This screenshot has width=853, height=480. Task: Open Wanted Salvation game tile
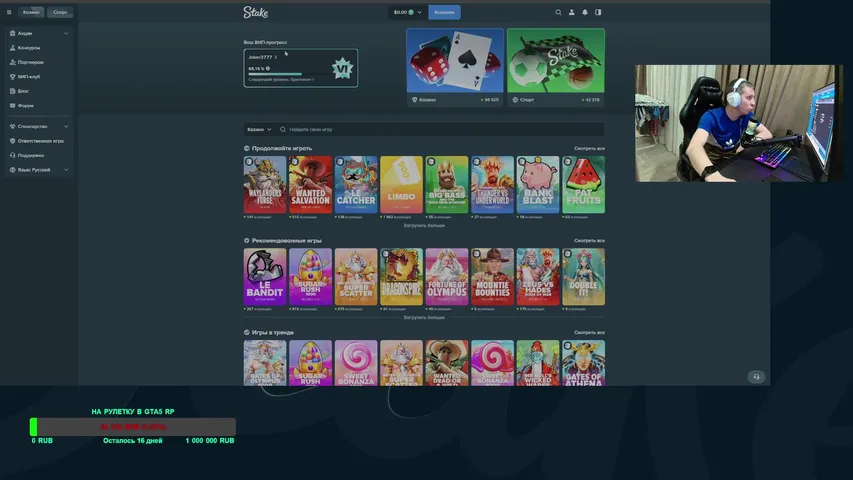[311, 184]
